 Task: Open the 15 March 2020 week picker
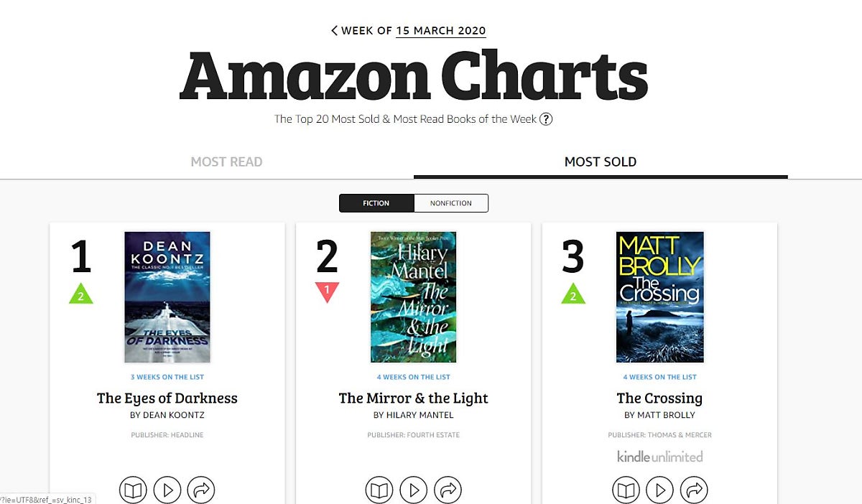point(440,31)
